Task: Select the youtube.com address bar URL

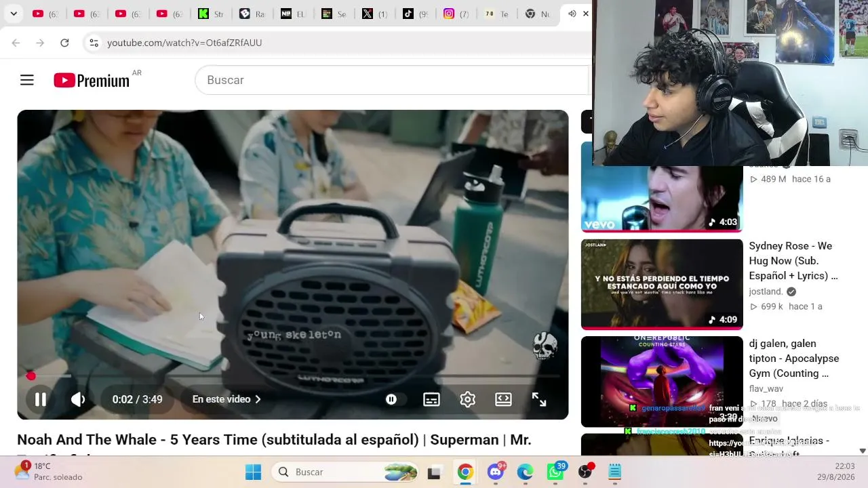Action: click(184, 43)
